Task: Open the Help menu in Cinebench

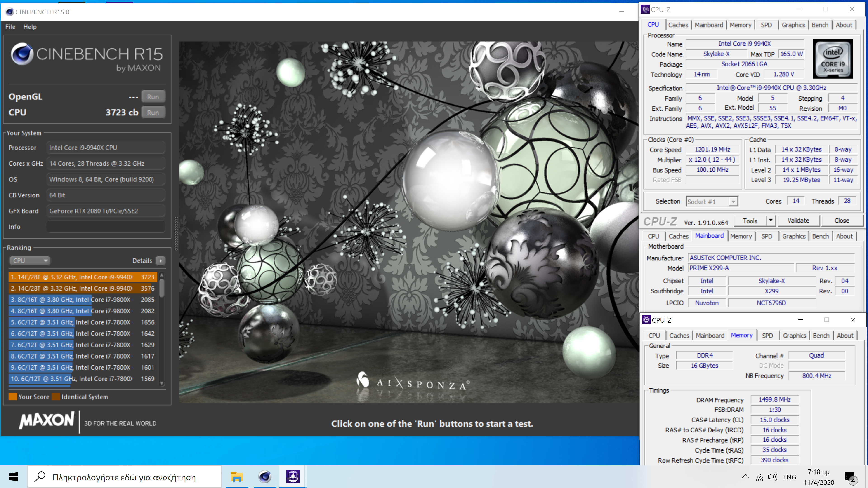Action: click(x=30, y=27)
